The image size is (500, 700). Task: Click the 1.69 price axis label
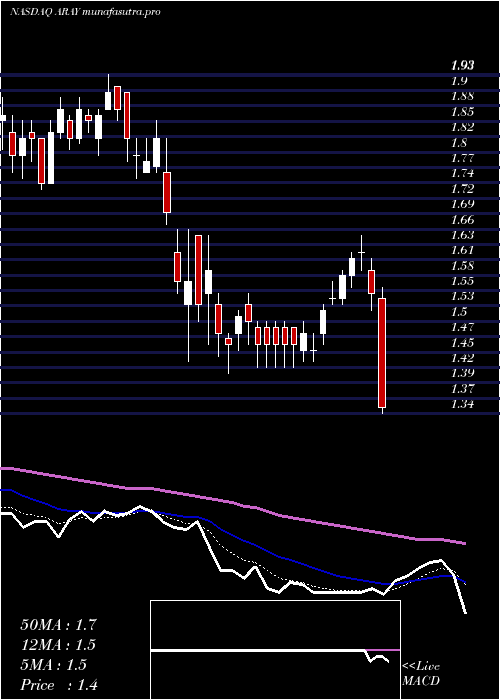(462, 204)
